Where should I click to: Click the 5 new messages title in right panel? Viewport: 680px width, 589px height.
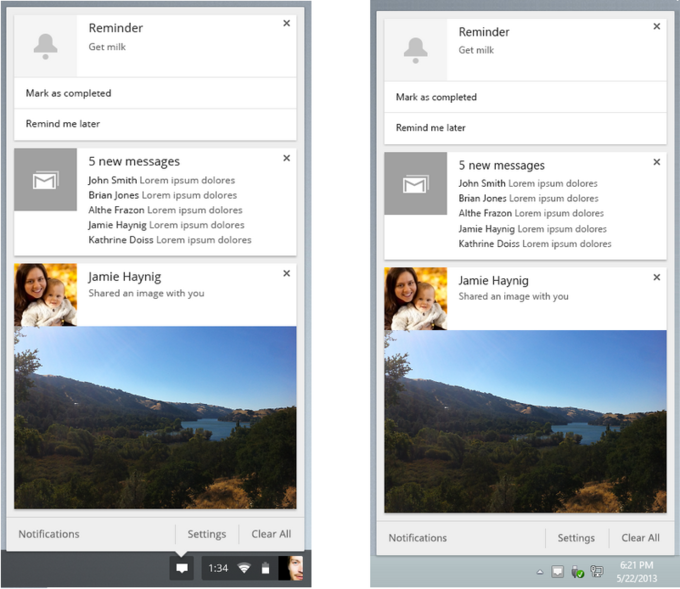click(x=502, y=165)
